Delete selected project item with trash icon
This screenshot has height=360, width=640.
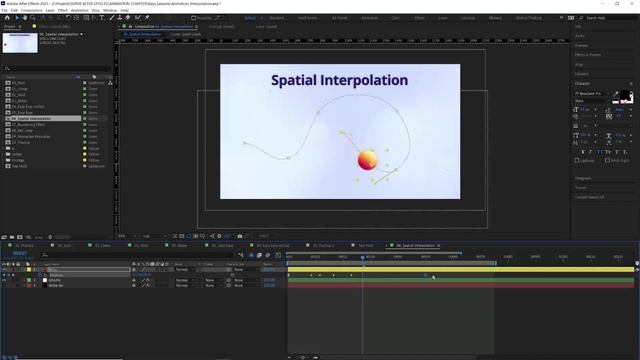(x=50, y=237)
